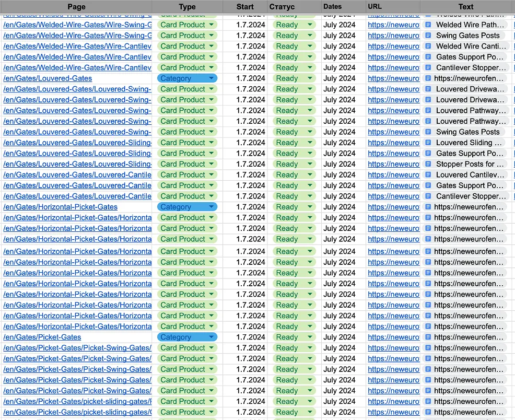Select the 'Статус' column header
Screen dimensions: 515x420
pos(282,7)
